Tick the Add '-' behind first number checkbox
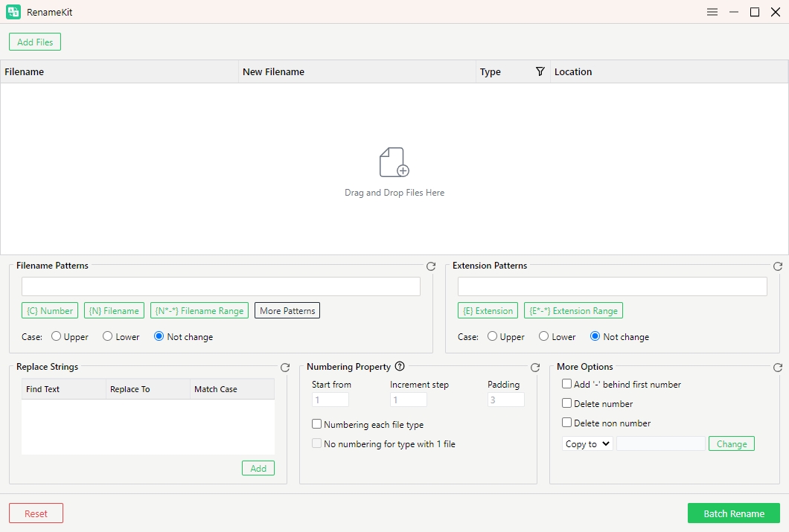Viewport: 789px width, 532px height. (x=567, y=384)
